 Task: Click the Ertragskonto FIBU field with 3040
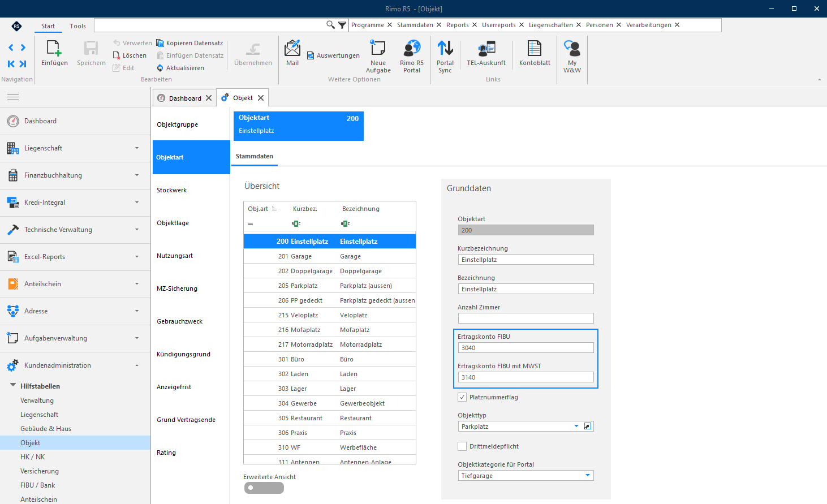tap(526, 348)
